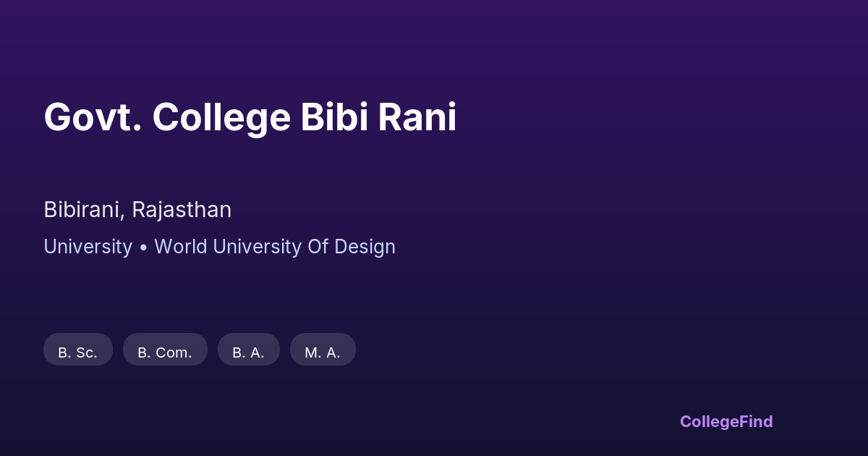The image size is (868, 456).
Task: Click the word Rani in the title
Action: click(x=417, y=117)
